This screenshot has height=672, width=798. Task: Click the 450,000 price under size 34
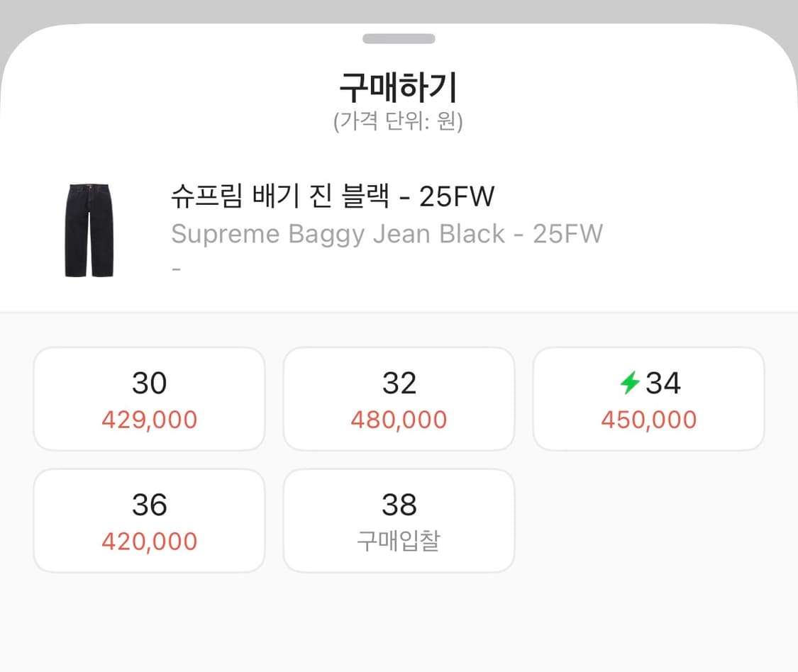649,420
